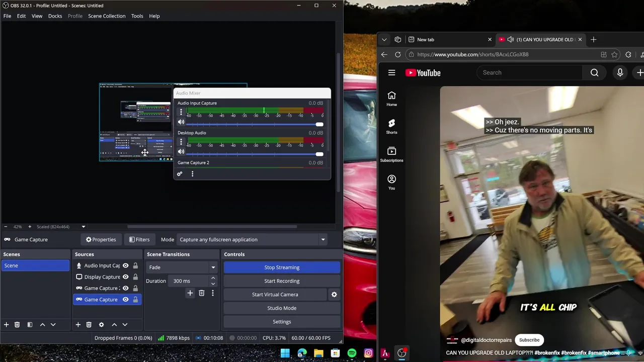Click Start Virtual Camera button
The height and width of the screenshot is (362, 644).
click(275, 295)
